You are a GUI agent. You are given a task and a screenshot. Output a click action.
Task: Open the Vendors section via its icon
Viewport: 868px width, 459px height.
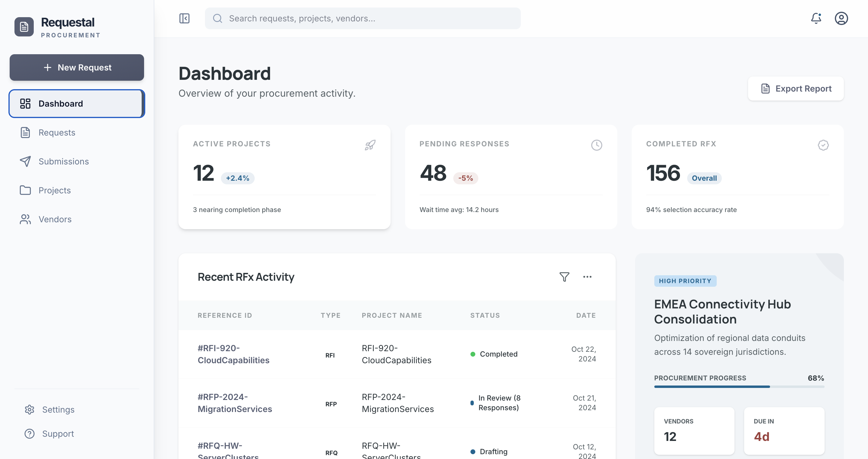coord(26,219)
